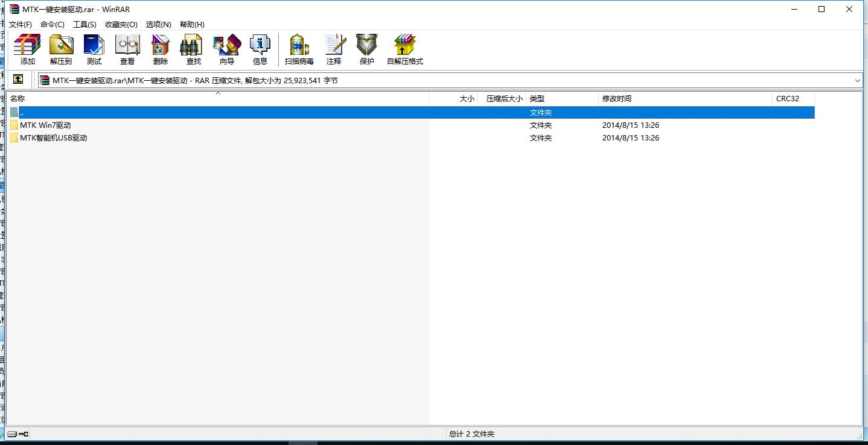Sort by 类型 column header

(563, 98)
